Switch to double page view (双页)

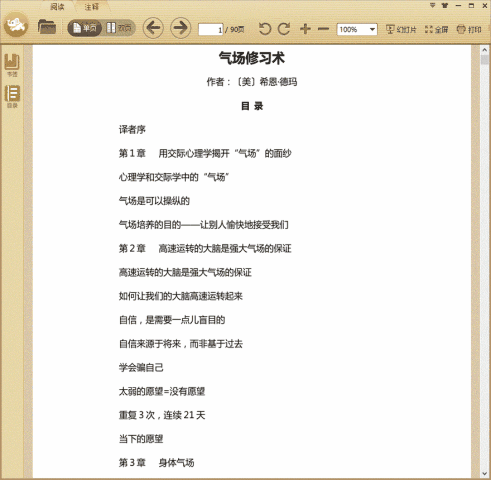pos(119,28)
